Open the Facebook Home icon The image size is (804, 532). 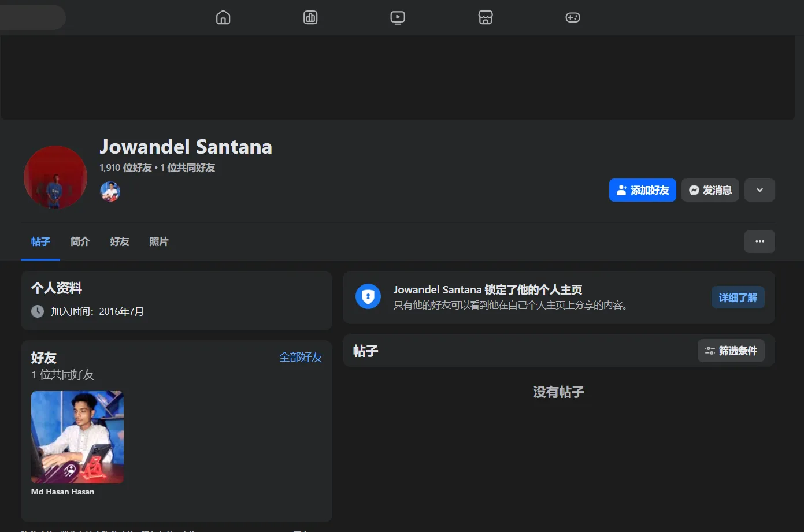pyautogui.click(x=223, y=17)
